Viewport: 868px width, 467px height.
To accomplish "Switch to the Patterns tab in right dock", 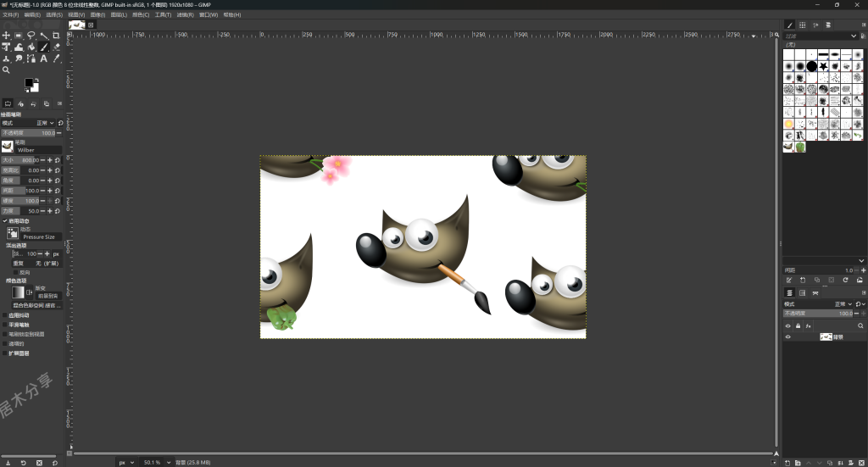I will pos(802,25).
